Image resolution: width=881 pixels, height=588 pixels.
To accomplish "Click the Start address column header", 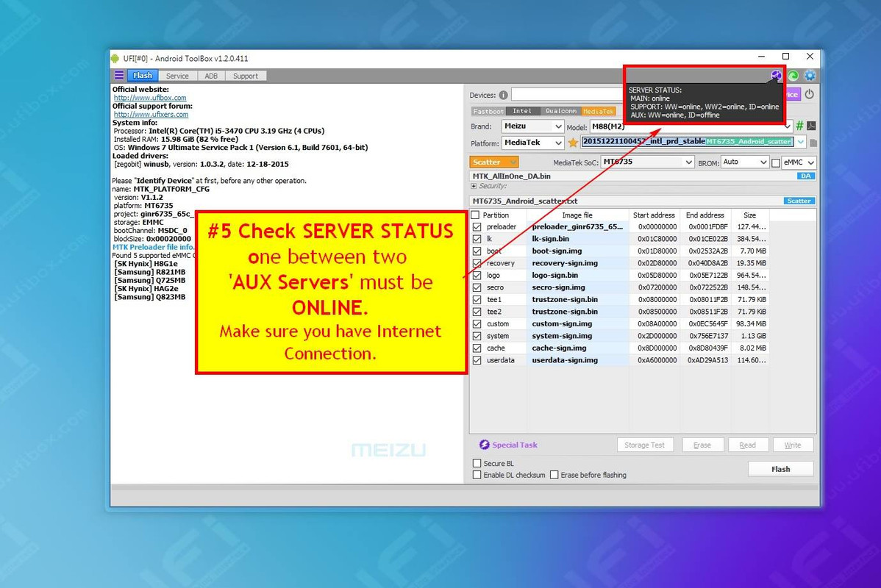I will point(654,215).
